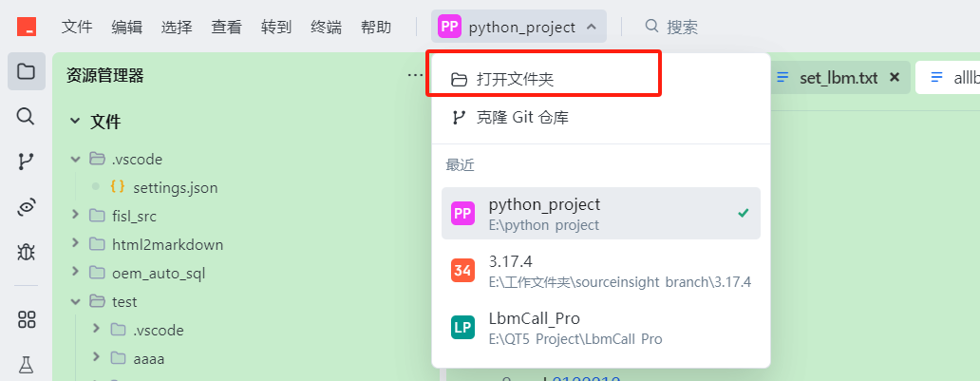
Task: Expand the html2markdown folder
Action: [75, 244]
